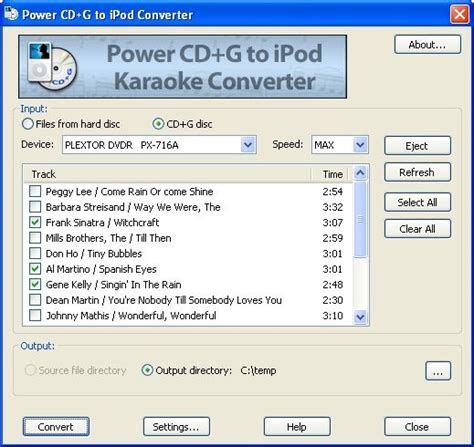Check the Dean Martin track checkbox

pos(35,300)
